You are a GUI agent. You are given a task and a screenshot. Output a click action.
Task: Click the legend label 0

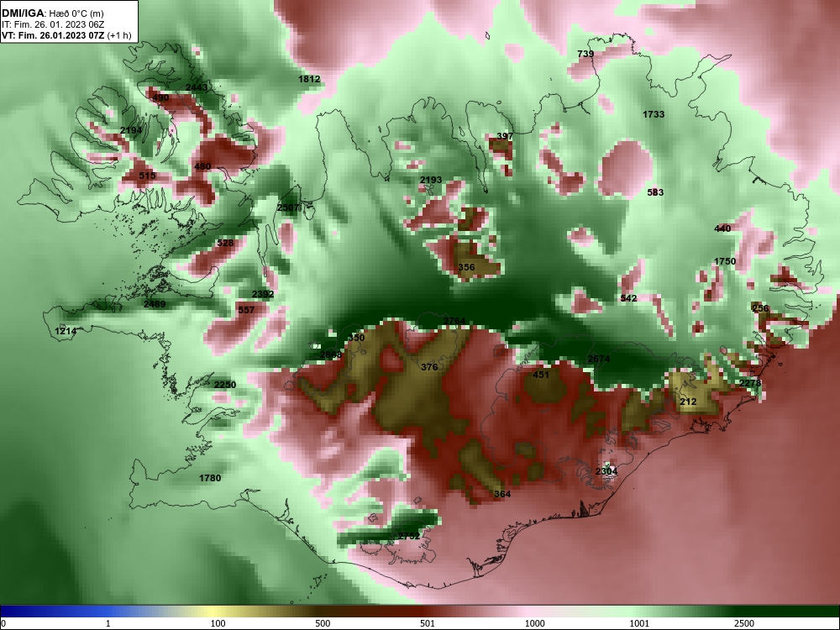[x=3, y=623]
